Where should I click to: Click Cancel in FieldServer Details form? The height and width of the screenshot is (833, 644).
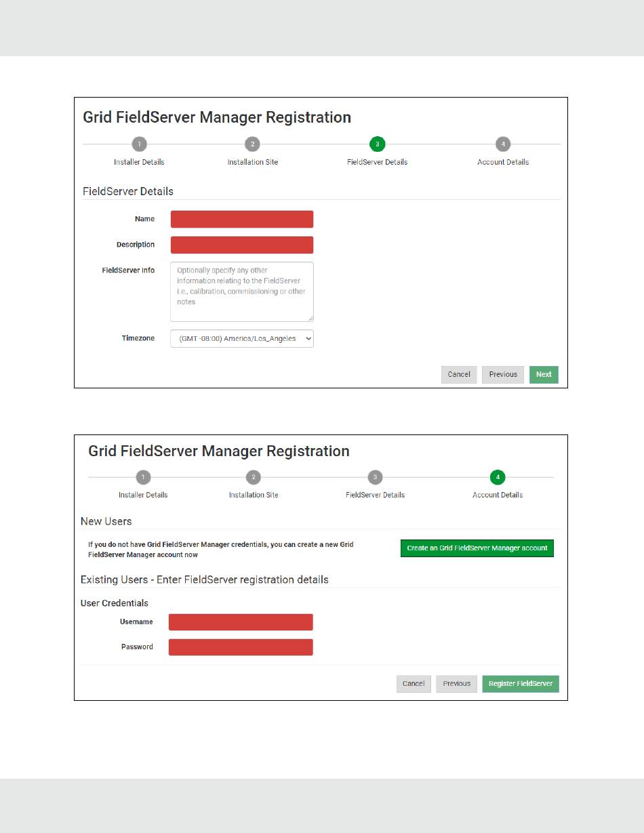click(x=459, y=375)
